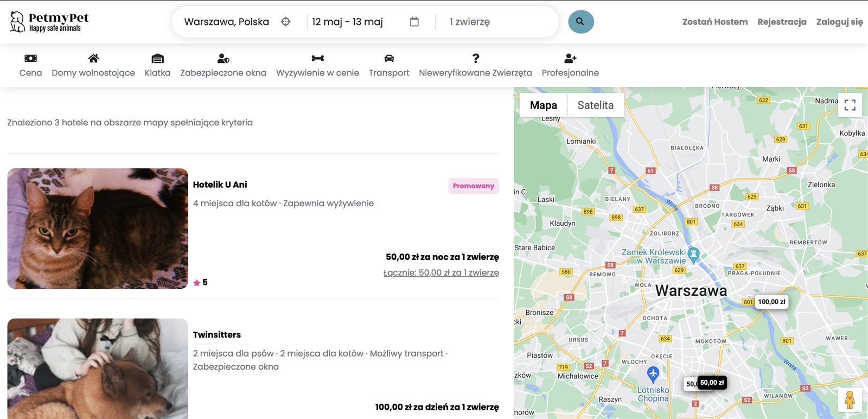Open Hotelik U Ani cat photo

click(x=98, y=228)
